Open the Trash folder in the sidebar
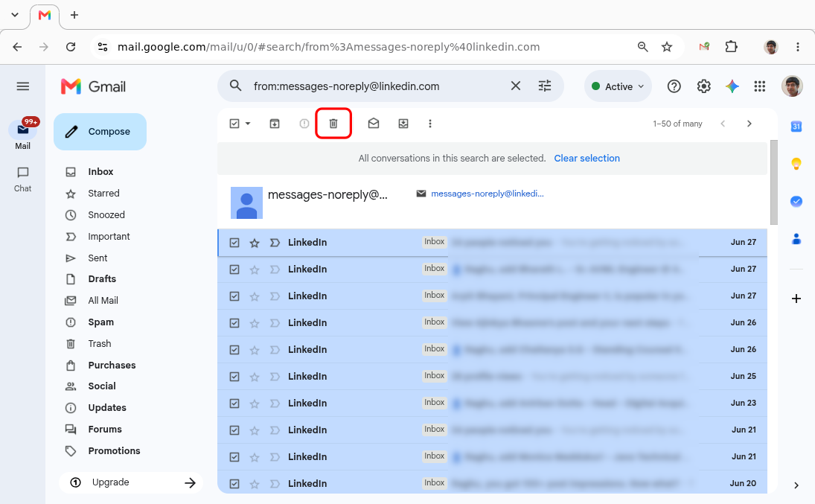Screen dimensions: 815x504 click(99, 344)
